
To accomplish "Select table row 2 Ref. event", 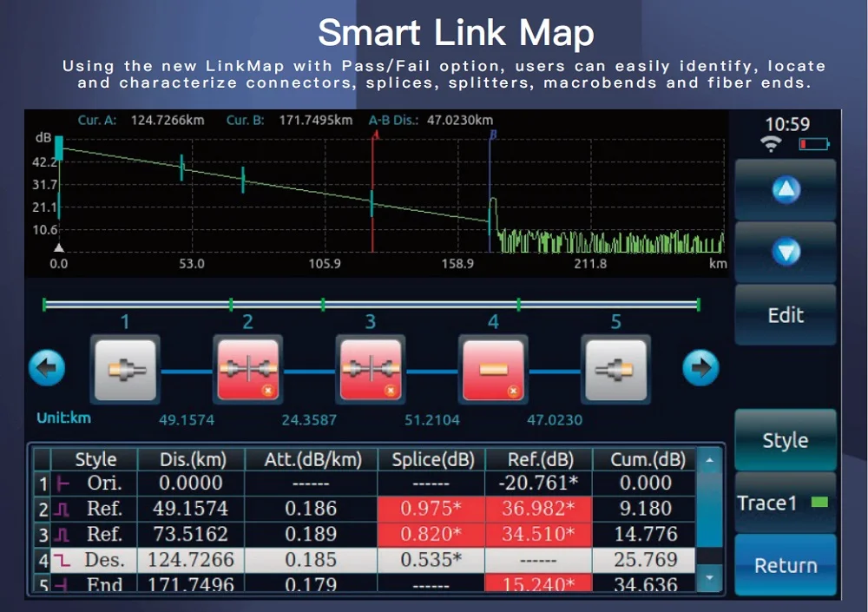I will tap(365, 509).
